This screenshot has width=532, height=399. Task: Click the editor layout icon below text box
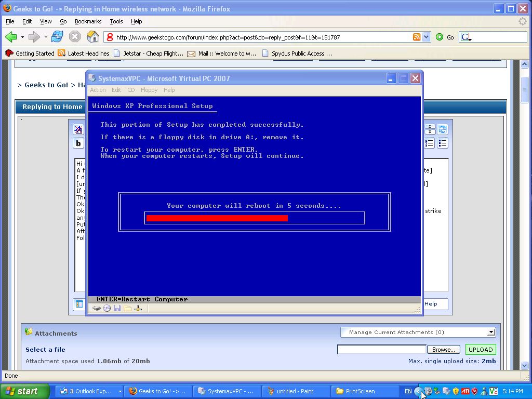tap(79, 304)
